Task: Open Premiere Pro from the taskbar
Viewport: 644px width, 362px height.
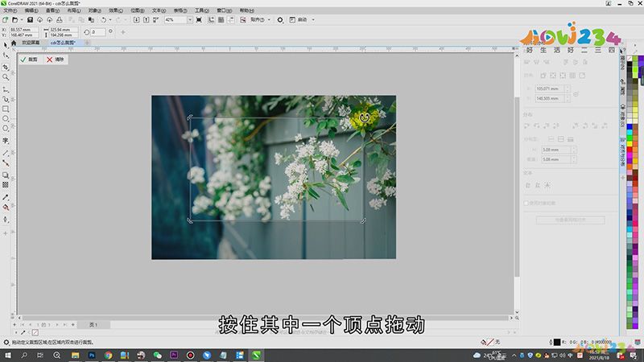Action: pos(174,356)
